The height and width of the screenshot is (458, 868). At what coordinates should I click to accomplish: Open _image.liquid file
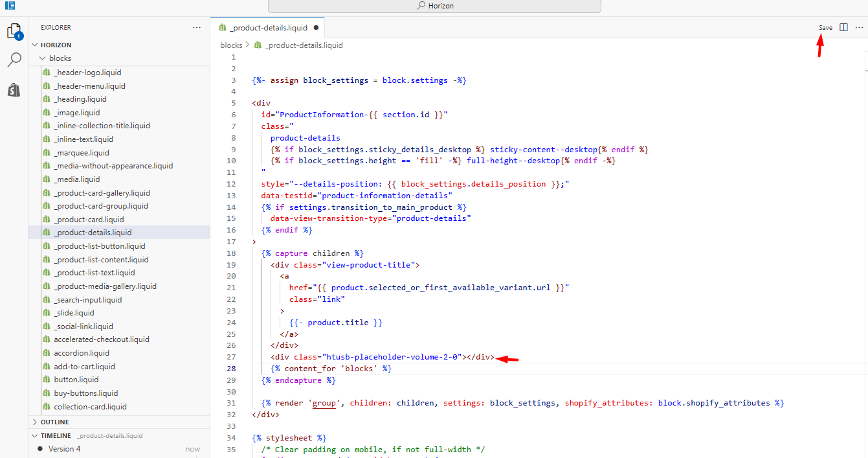[76, 113]
